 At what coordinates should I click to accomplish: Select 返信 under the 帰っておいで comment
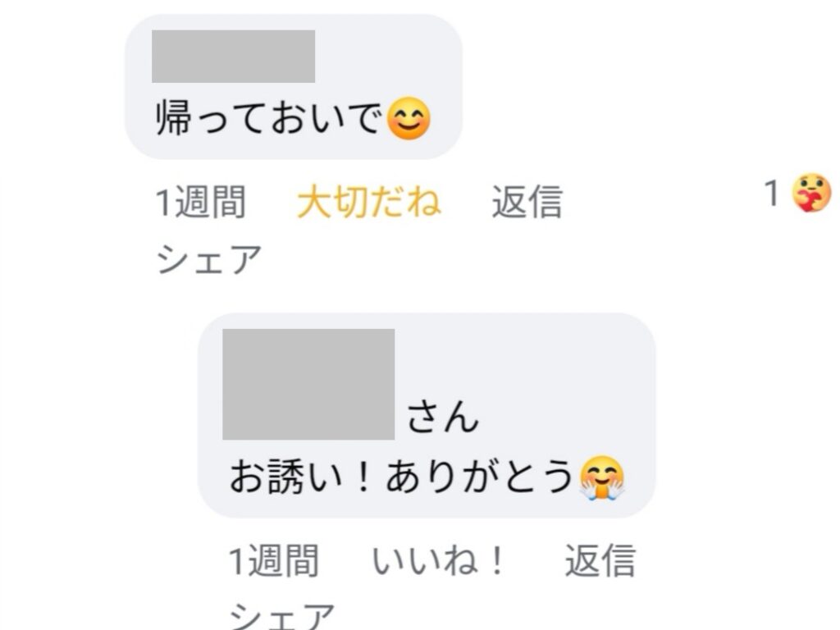pyautogui.click(x=527, y=202)
